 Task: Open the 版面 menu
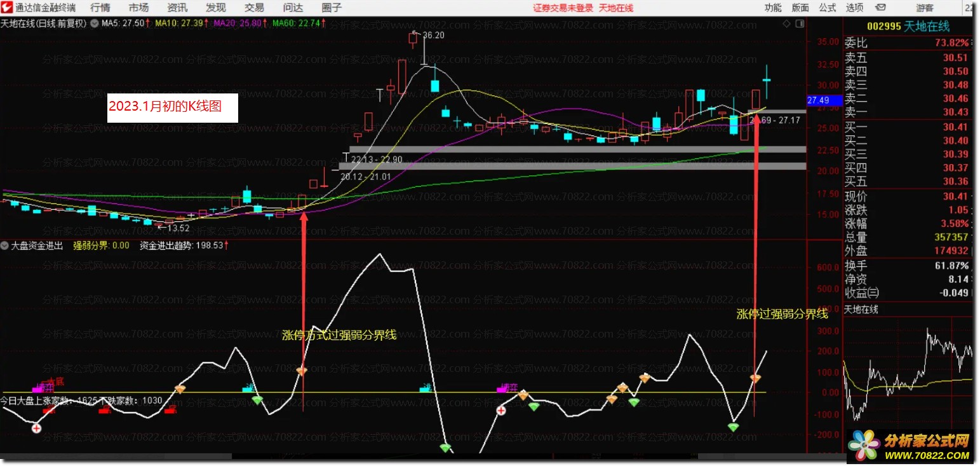pyautogui.click(x=800, y=8)
